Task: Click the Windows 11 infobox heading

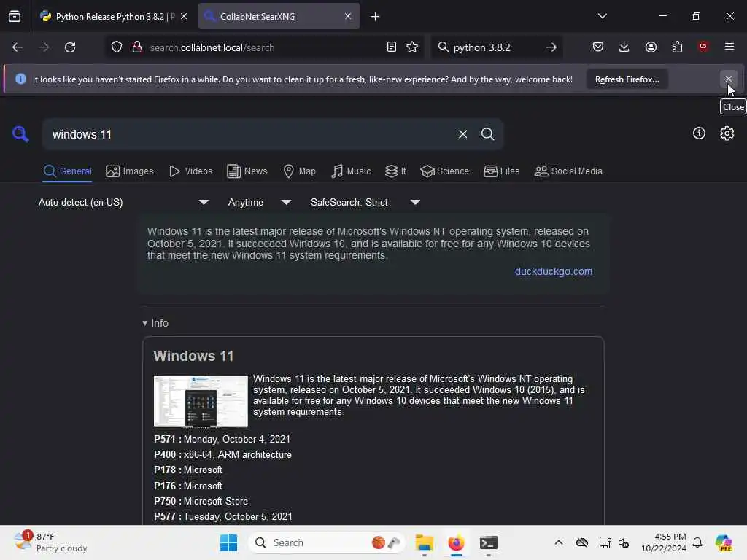Action: pyautogui.click(x=193, y=356)
